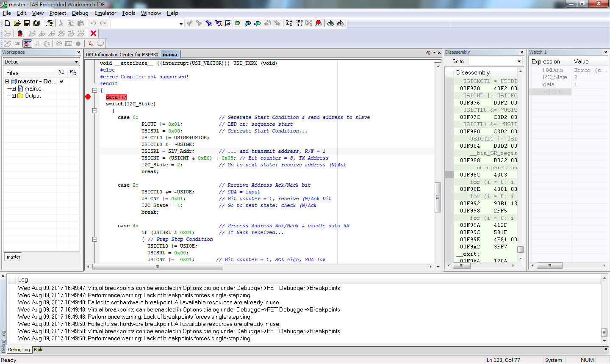Click the Save file icon
This screenshot has width=610, height=364.
pos(27,23)
